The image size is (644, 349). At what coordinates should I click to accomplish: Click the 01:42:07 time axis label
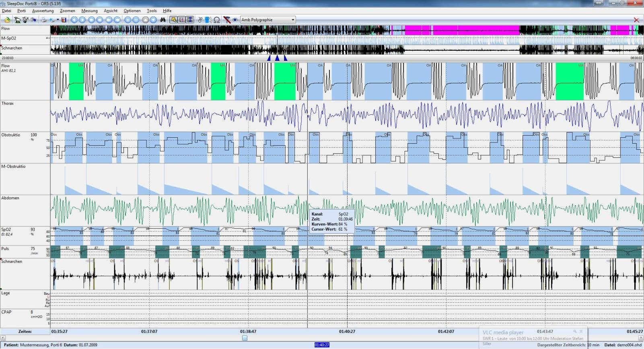[446, 332]
